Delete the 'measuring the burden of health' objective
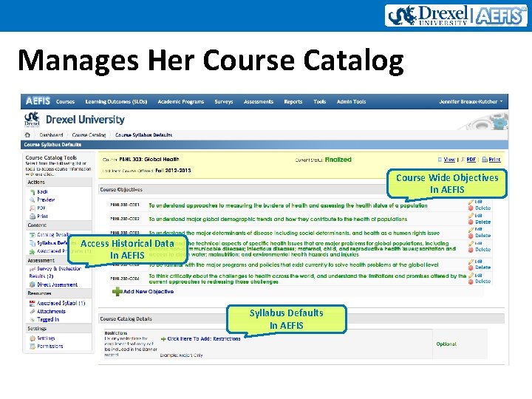Screen dimensions: 532x399 point(482,208)
